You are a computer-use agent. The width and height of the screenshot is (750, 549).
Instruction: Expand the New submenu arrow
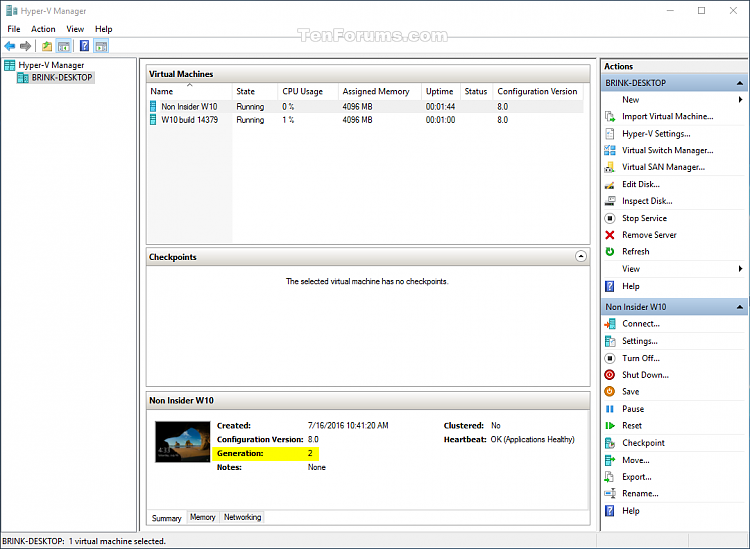coord(740,99)
